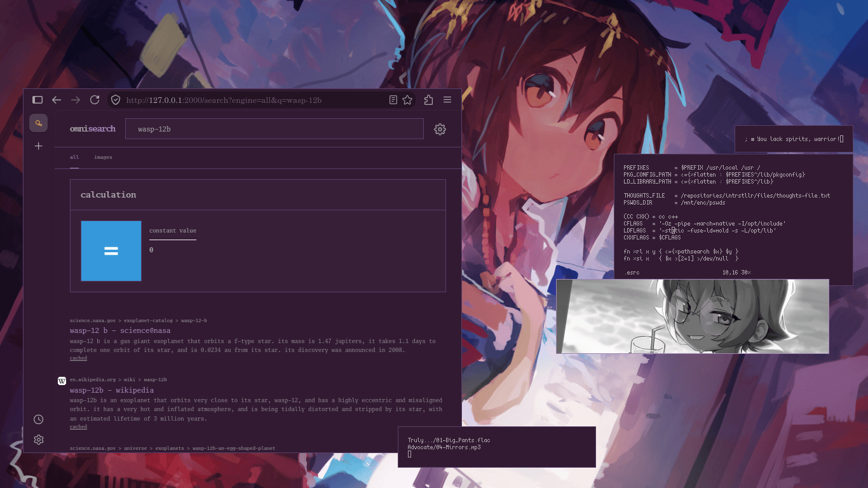This screenshot has width=868, height=488.
Task: Click the CFLAGS line in the editor
Action: 705,224
